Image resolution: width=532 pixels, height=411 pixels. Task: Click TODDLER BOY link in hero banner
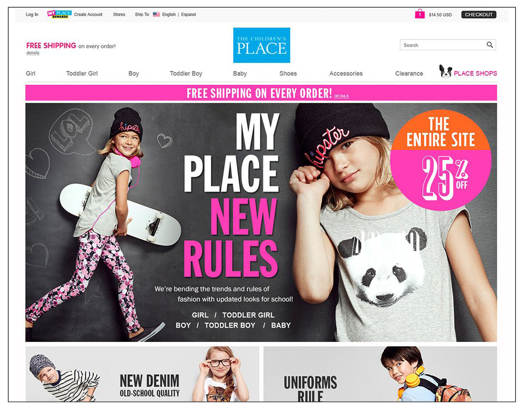[230, 325]
